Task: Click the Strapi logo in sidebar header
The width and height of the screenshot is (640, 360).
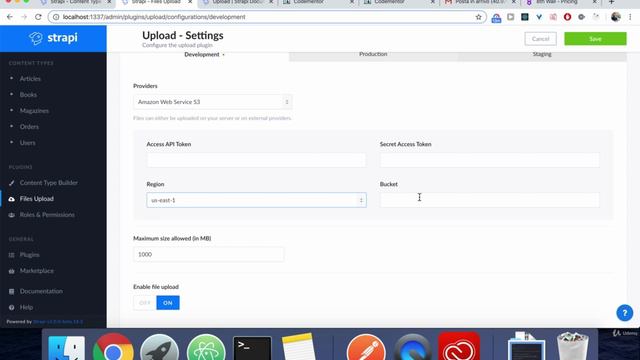Action: tap(53, 38)
